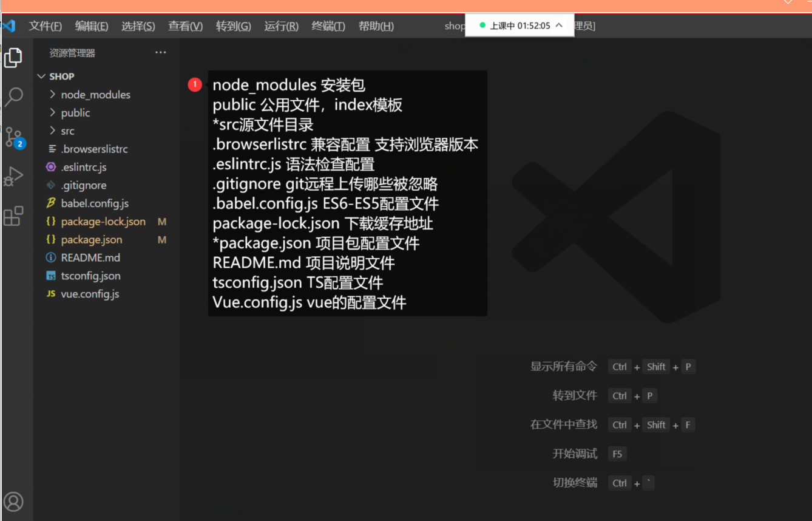Image resolution: width=812 pixels, height=521 pixels.
Task: Open the Explorer activity bar icon
Action: click(x=13, y=58)
